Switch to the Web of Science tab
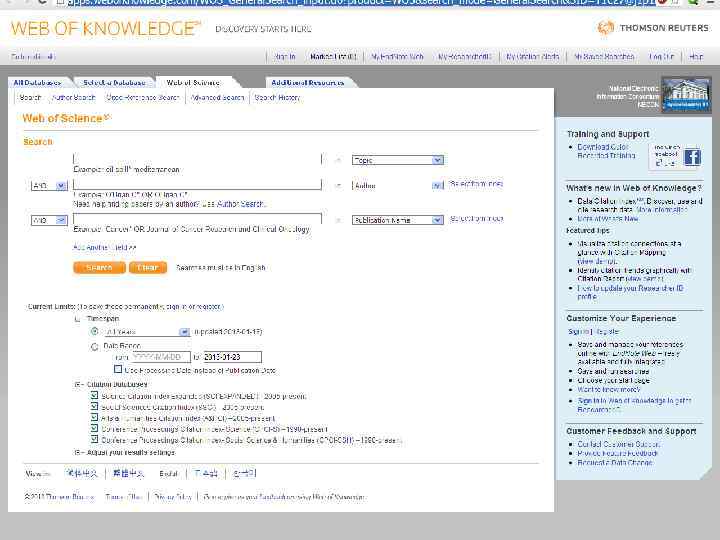This screenshot has height=540, width=720. click(x=193, y=83)
